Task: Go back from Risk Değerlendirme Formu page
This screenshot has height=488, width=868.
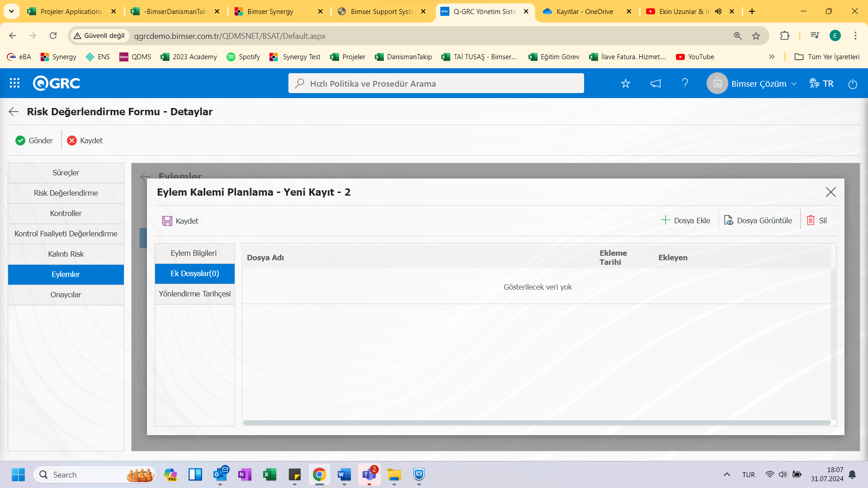Action: [14, 112]
